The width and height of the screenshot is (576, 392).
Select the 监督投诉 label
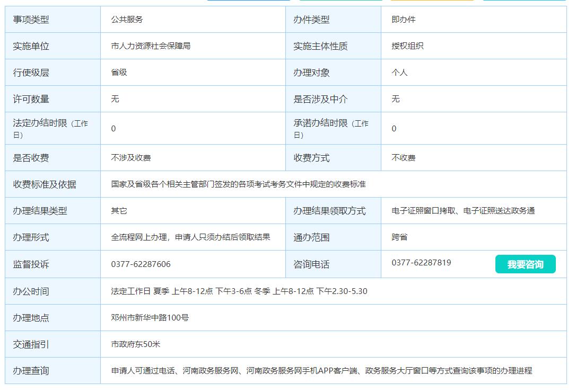point(31,264)
